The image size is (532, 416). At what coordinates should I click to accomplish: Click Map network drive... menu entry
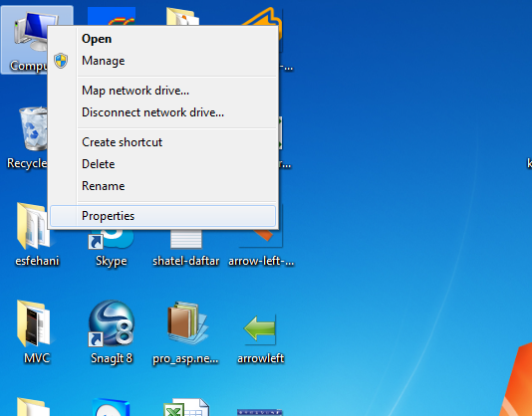pyautogui.click(x=162, y=91)
